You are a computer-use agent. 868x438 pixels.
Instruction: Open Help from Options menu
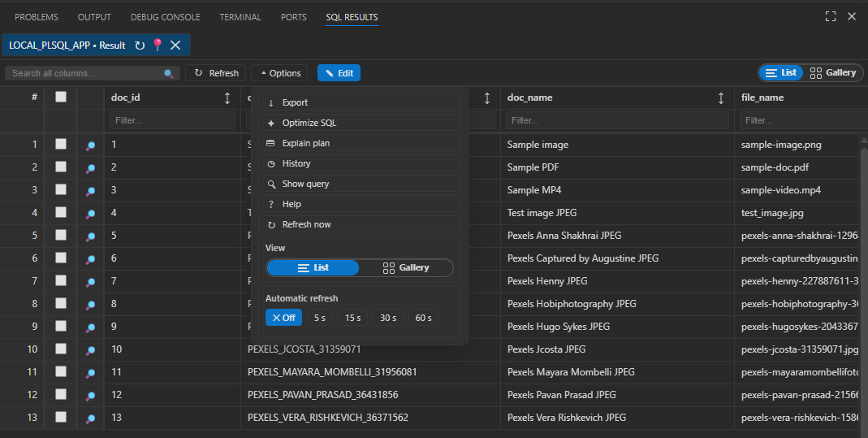tap(360, 204)
